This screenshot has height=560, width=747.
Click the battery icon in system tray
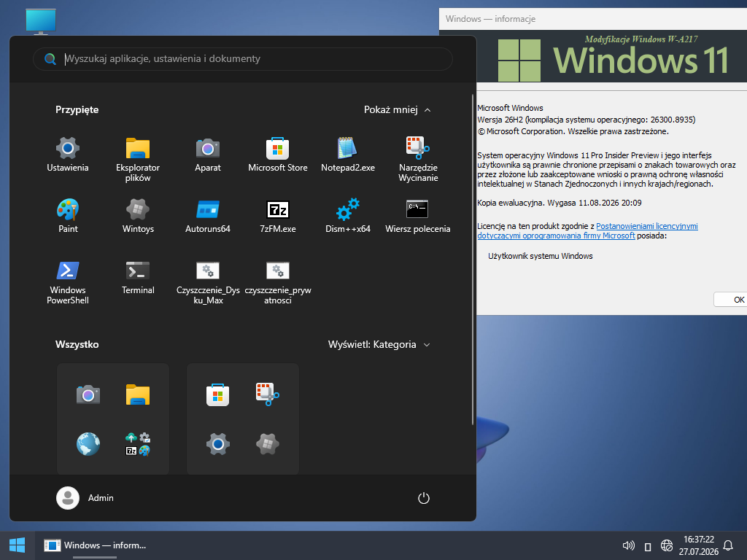[x=648, y=546]
